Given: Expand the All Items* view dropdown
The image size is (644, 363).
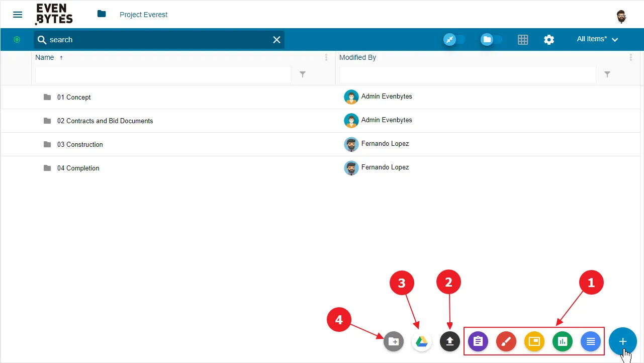Looking at the screenshot, I should [x=597, y=39].
